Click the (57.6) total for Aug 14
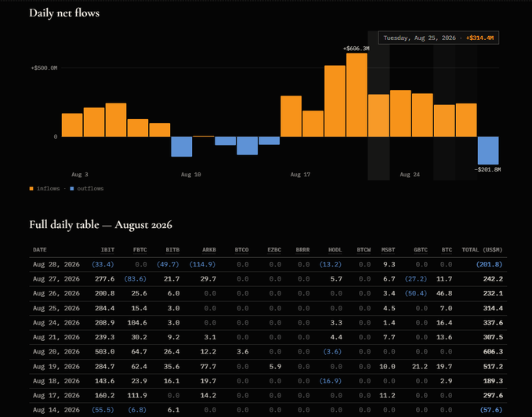Screen dimensions: 532x417 click(x=491, y=410)
